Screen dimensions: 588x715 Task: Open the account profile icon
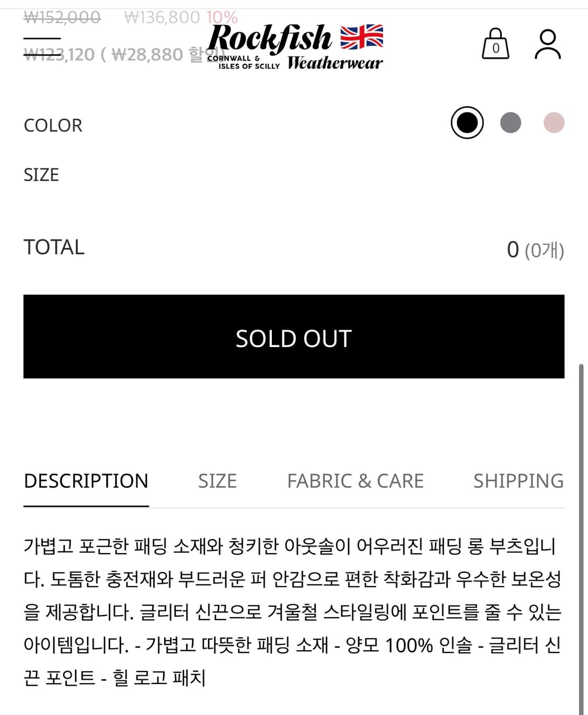click(547, 44)
